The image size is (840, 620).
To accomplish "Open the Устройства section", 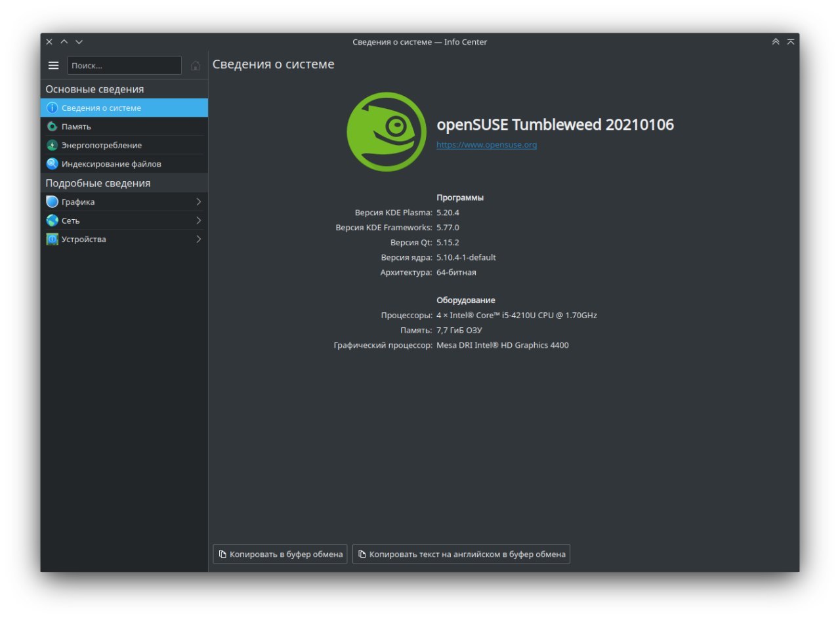I will tap(124, 239).
